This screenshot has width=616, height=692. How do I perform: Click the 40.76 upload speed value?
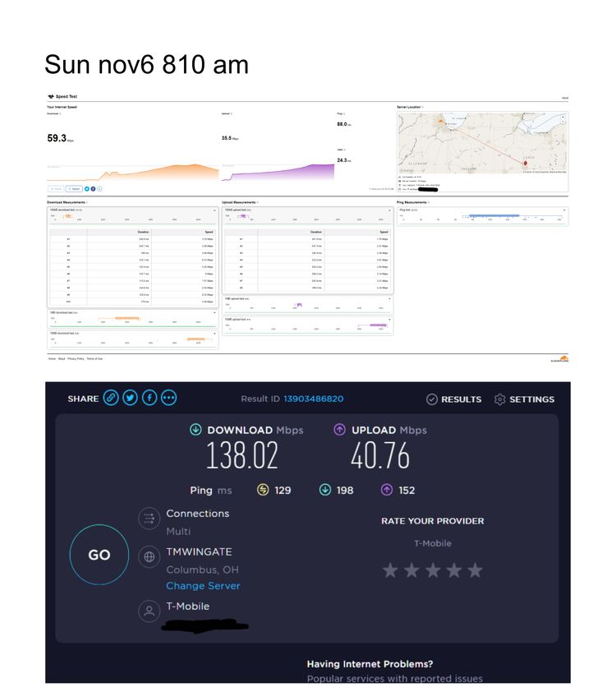point(380,455)
